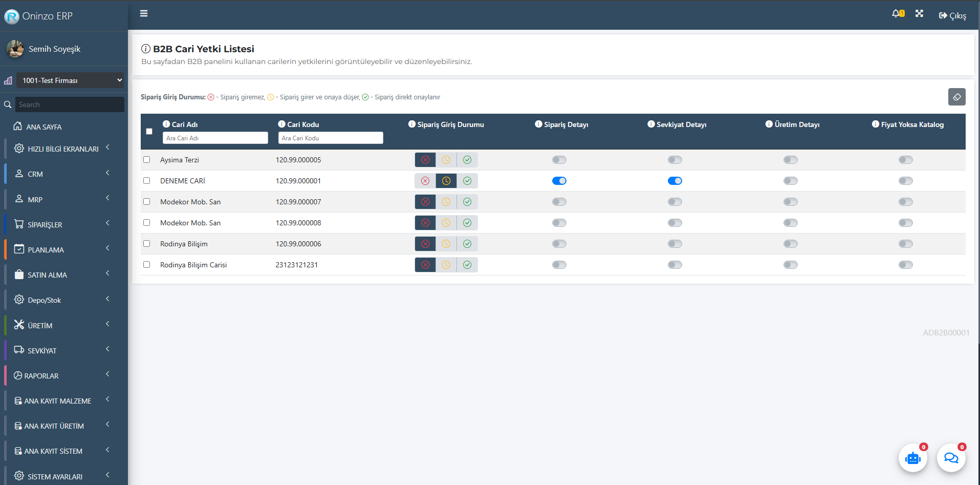This screenshot has height=485, width=980.
Task: Click the hamburger menu icon in header
Action: point(144,13)
